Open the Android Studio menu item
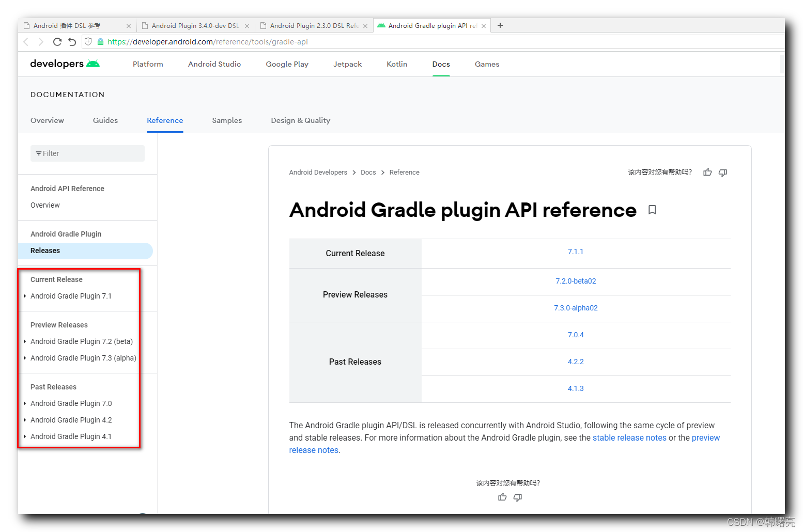 pyautogui.click(x=214, y=64)
